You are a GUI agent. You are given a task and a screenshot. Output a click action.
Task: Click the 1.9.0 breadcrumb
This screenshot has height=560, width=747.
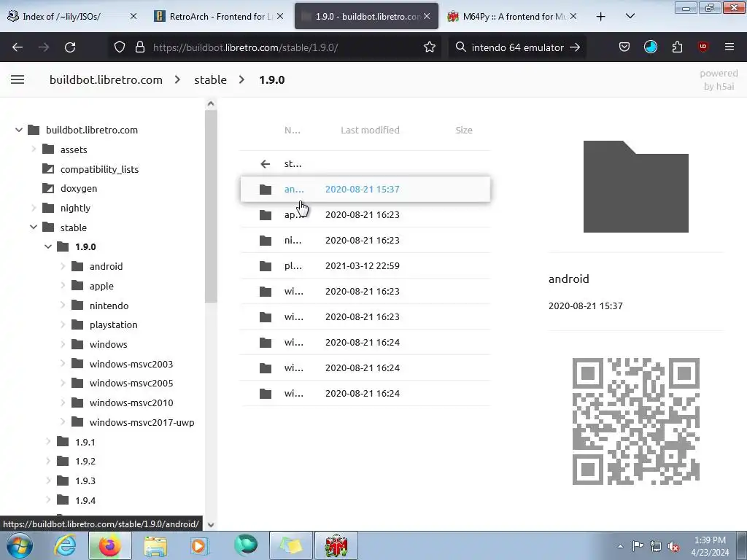click(x=271, y=79)
